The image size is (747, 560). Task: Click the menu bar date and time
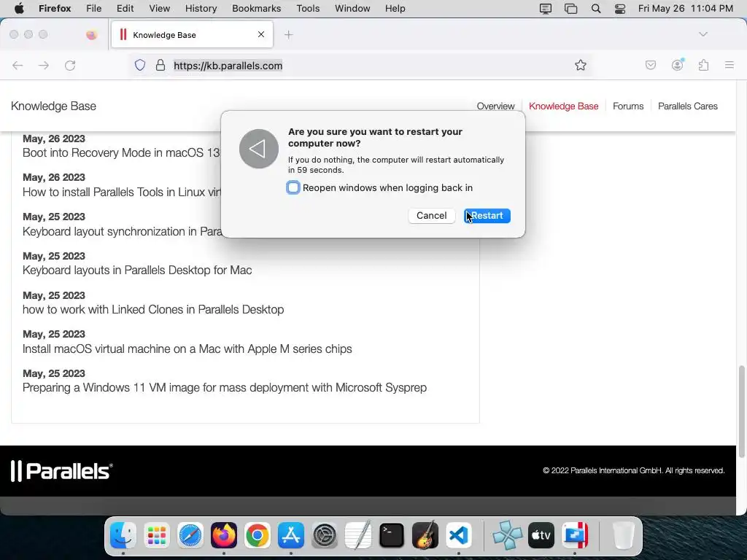click(x=685, y=8)
